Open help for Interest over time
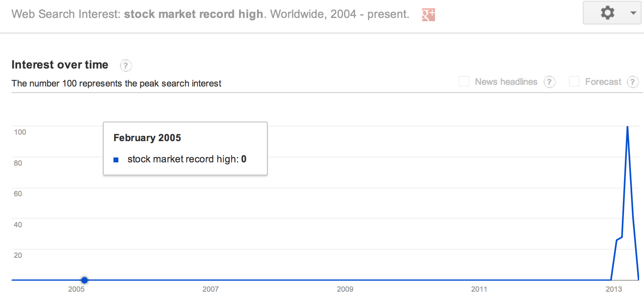644x297 pixels. (x=126, y=65)
